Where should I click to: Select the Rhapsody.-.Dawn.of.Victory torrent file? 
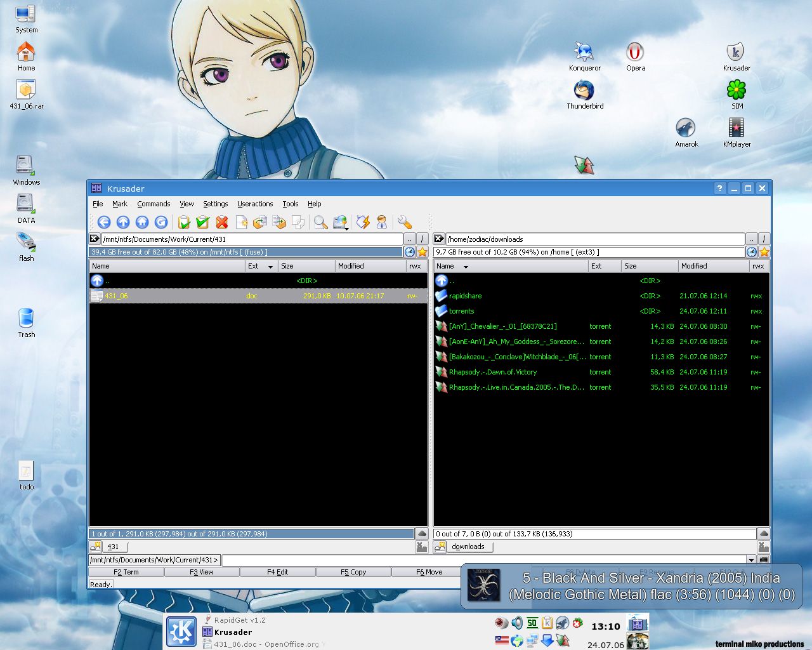coord(601,372)
